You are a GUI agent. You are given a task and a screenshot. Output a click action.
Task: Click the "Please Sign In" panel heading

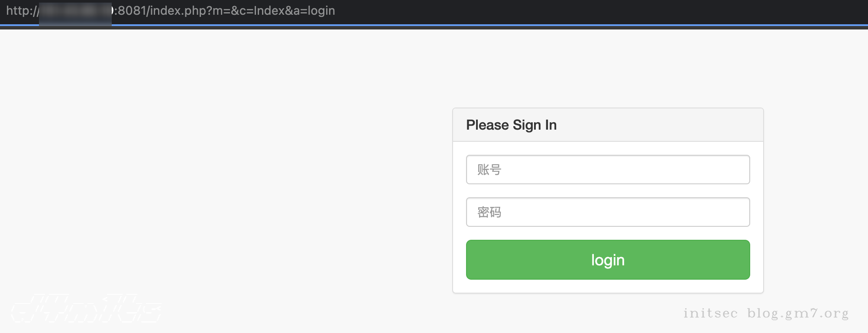click(x=511, y=125)
